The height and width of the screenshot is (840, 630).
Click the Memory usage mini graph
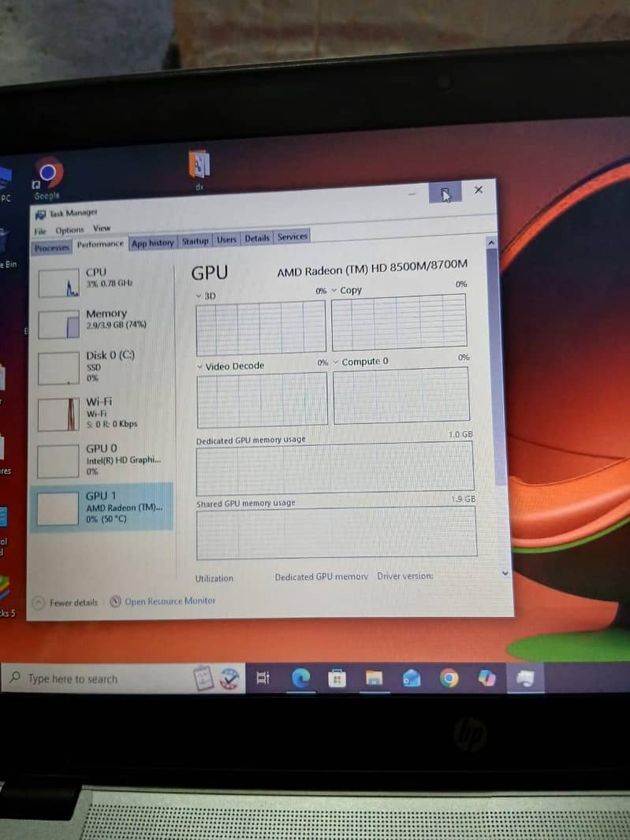coord(59,325)
